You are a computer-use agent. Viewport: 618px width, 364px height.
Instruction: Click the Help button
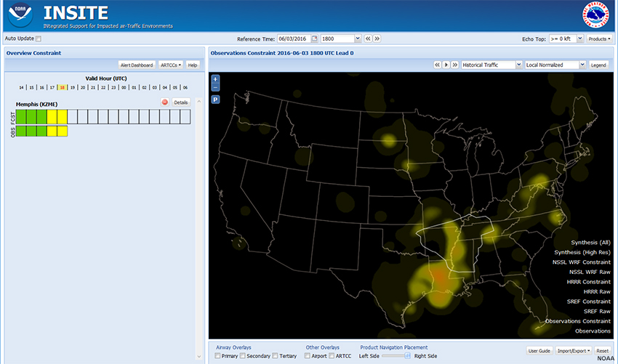pos(193,65)
